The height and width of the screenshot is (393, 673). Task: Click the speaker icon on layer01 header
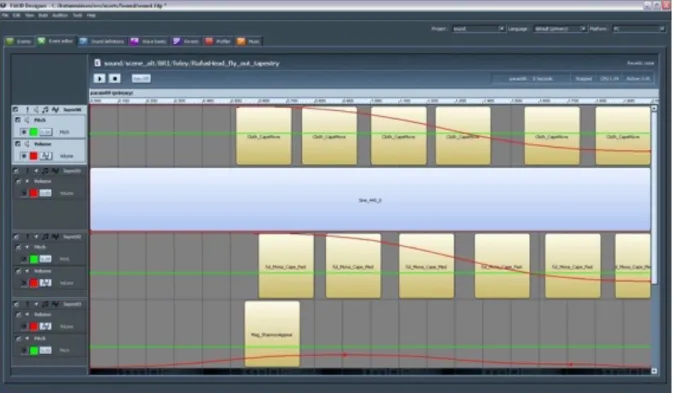(x=36, y=171)
